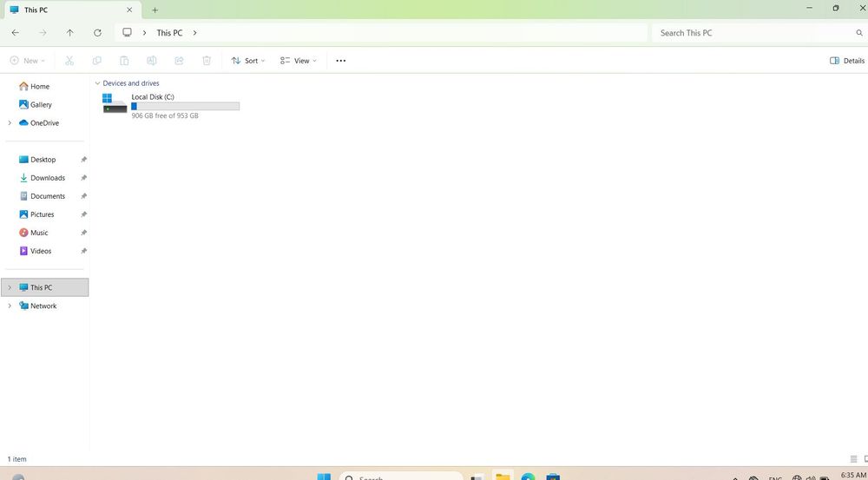This screenshot has height=480, width=868.
Task: Click the Paste clipboard icon
Action: (124, 61)
